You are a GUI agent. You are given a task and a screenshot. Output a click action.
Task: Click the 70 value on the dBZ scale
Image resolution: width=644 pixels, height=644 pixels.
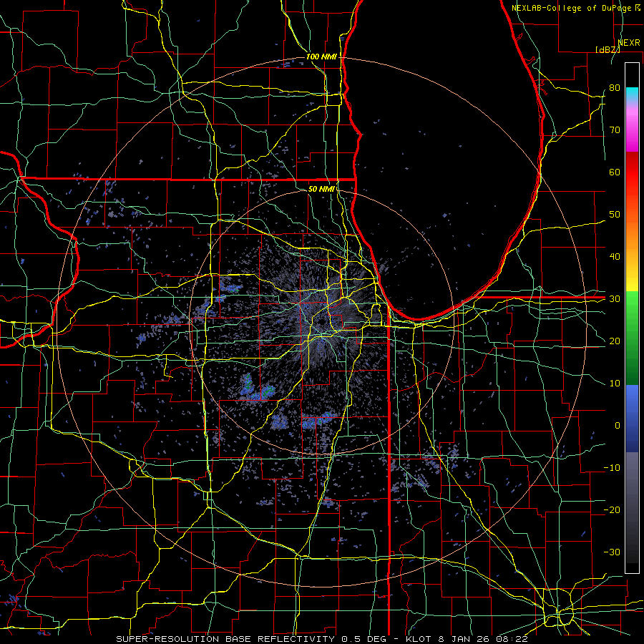tap(615, 130)
